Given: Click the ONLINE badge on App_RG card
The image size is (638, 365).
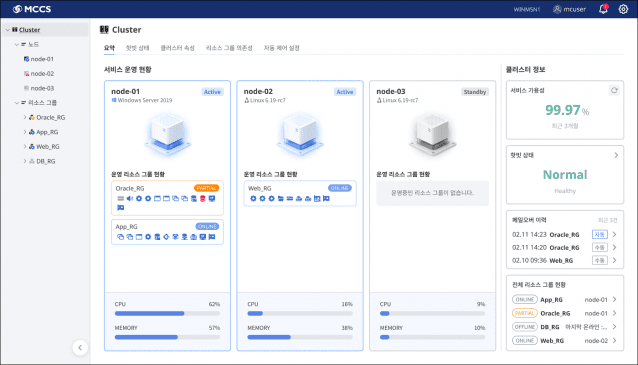Looking at the screenshot, I should pyautogui.click(x=207, y=226).
